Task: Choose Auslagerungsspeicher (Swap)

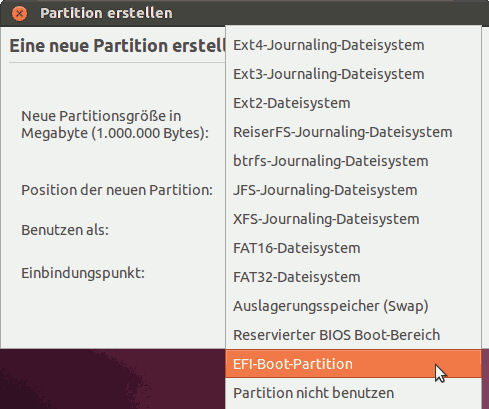Action: pyautogui.click(x=353, y=306)
